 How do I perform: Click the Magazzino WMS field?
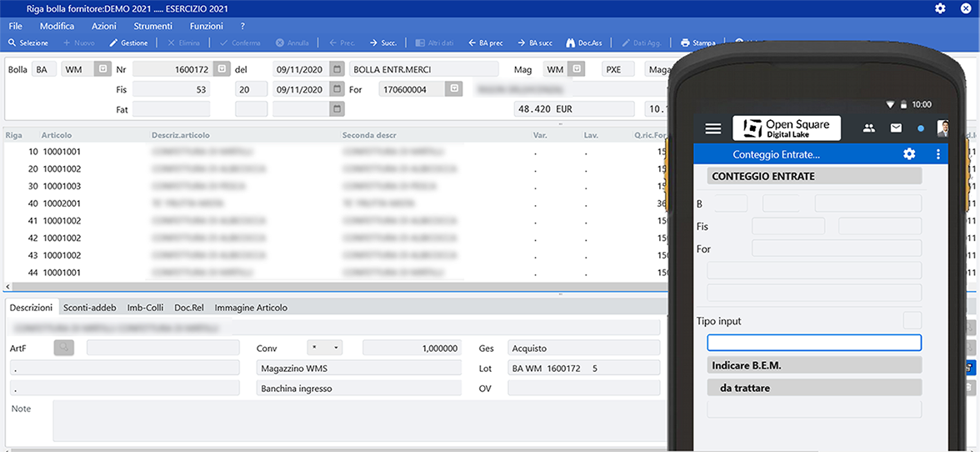(358, 369)
